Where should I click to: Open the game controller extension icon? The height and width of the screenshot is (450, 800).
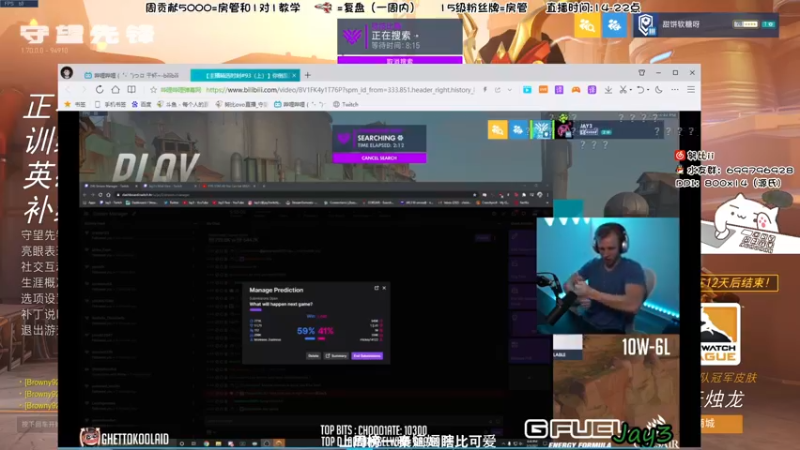tap(576, 90)
